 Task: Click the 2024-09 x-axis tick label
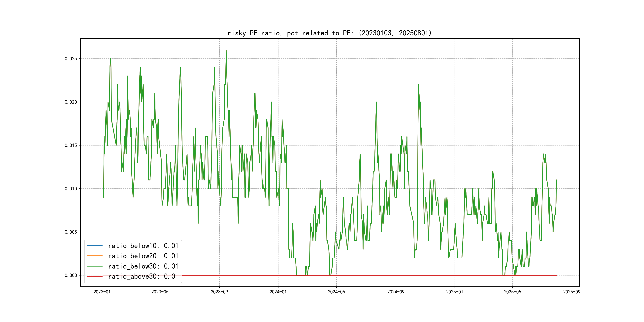click(x=396, y=292)
